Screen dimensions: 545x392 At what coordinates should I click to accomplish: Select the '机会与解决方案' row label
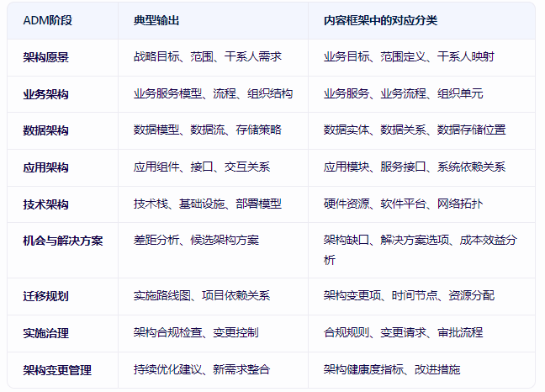point(63,241)
